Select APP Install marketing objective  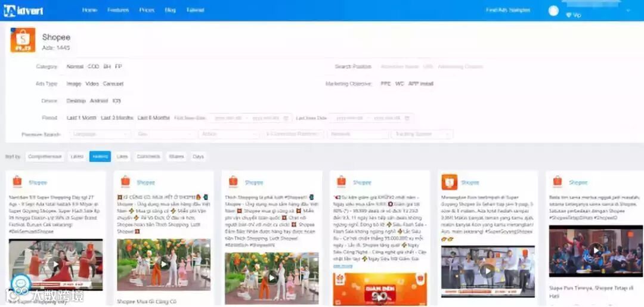(x=420, y=83)
